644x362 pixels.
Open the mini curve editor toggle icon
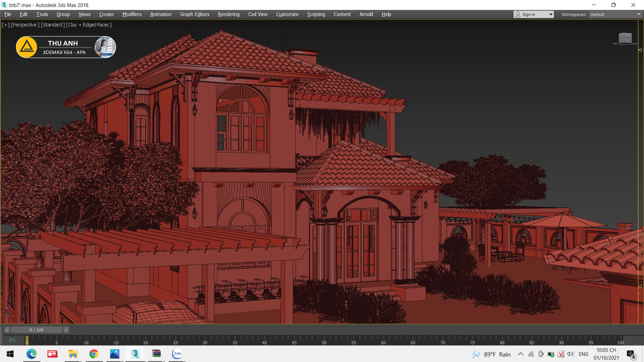(x=12, y=340)
